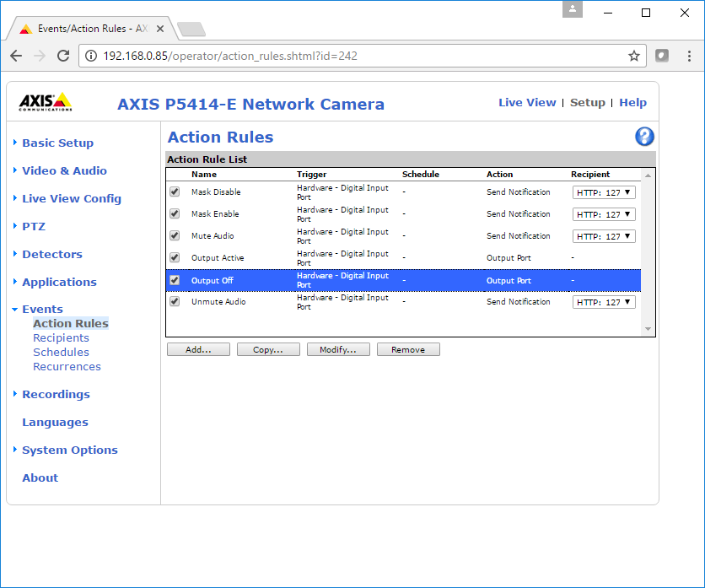Toggle the Mute Audio rule checkbox

point(175,235)
